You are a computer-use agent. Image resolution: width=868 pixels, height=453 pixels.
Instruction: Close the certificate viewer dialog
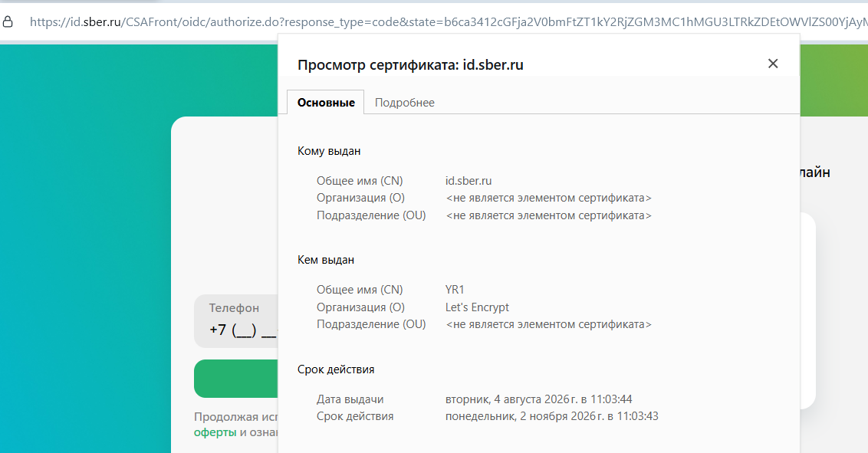pyautogui.click(x=773, y=64)
